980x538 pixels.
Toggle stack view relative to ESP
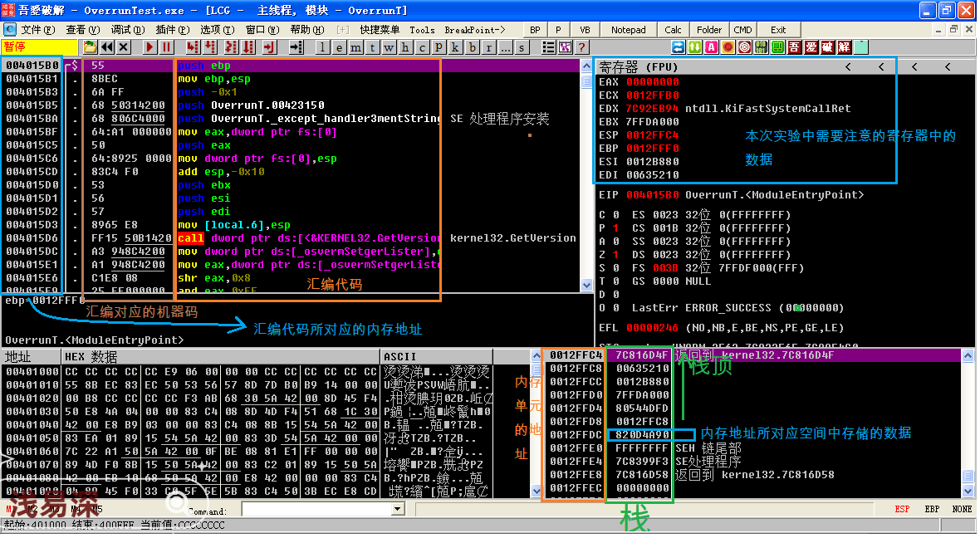pyautogui.click(x=902, y=509)
